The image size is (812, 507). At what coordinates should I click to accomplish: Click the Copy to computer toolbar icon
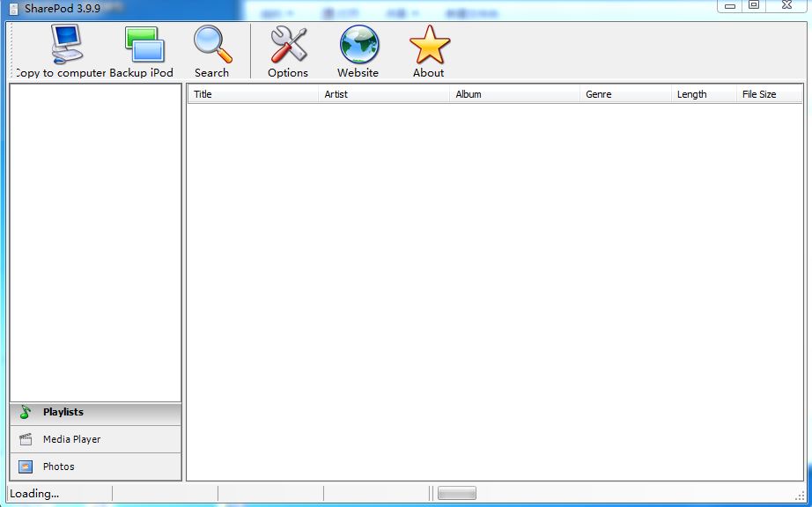pyautogui.click(x=66, y=45)
